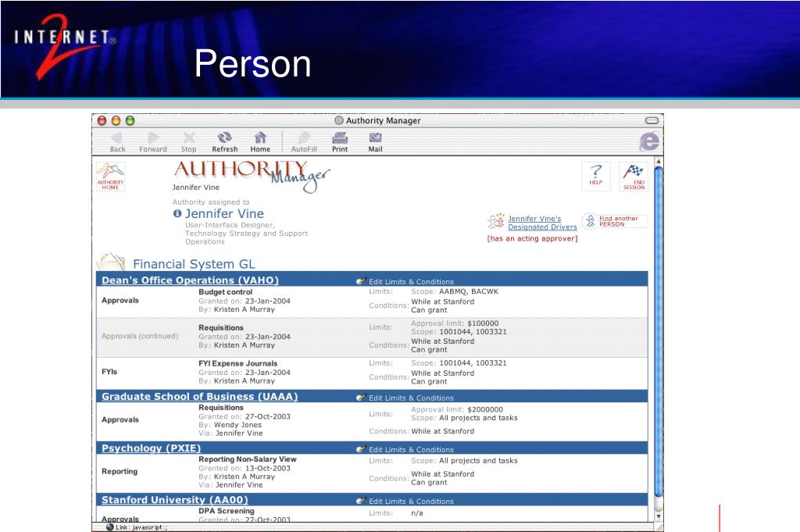The height and width of the screenshot is (532, 800).
Task: Click the toolbar collapse pill button
Action: click(x=652, y=120)
